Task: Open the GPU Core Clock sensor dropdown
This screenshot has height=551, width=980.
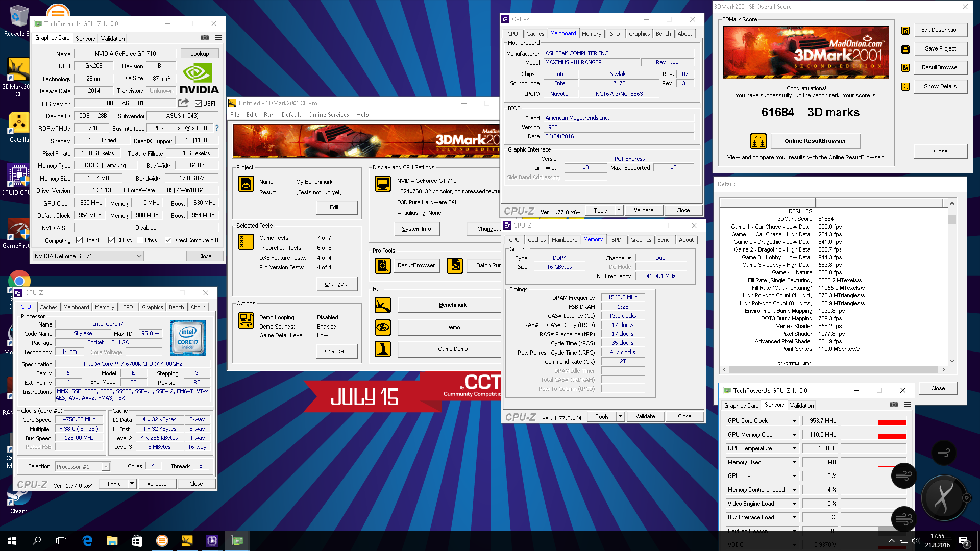Action: tap(794, 421)
